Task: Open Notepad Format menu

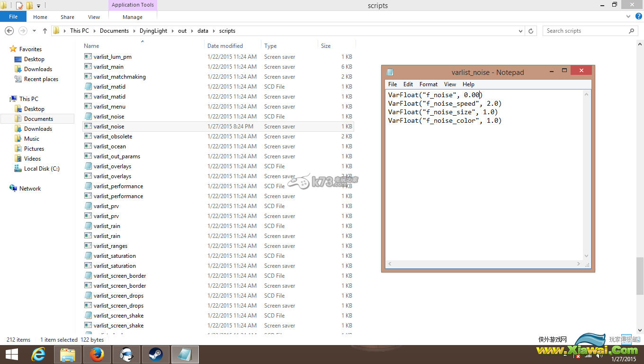Action: 429,84
